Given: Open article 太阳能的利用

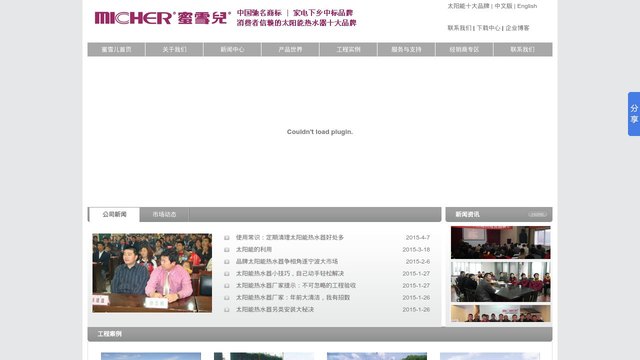Looking at the screenshot, I should pyautogui.click(x=253, y=249).
